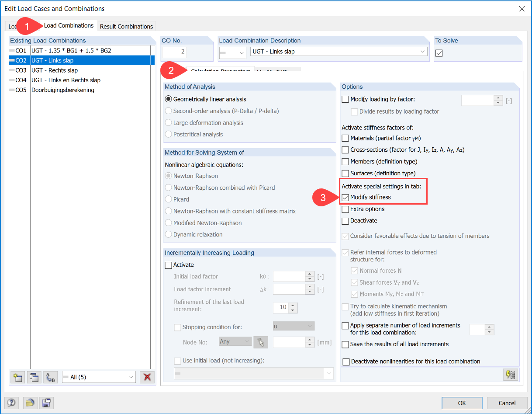Screen dimensions: 532x414
Task: Create a new load combination
Action: click(17, 377)
